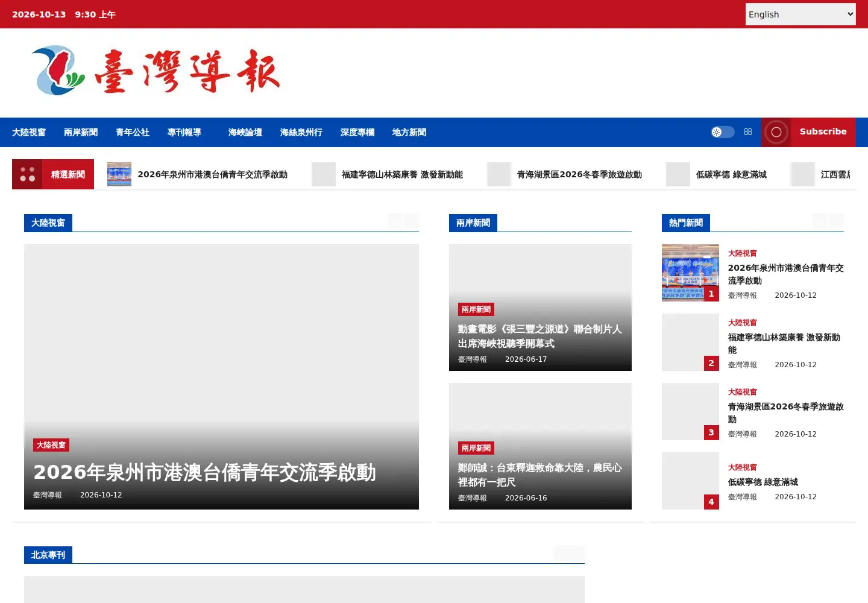Toggle the light/dark mode switch

pyautogui.click(x=723, y=132)
